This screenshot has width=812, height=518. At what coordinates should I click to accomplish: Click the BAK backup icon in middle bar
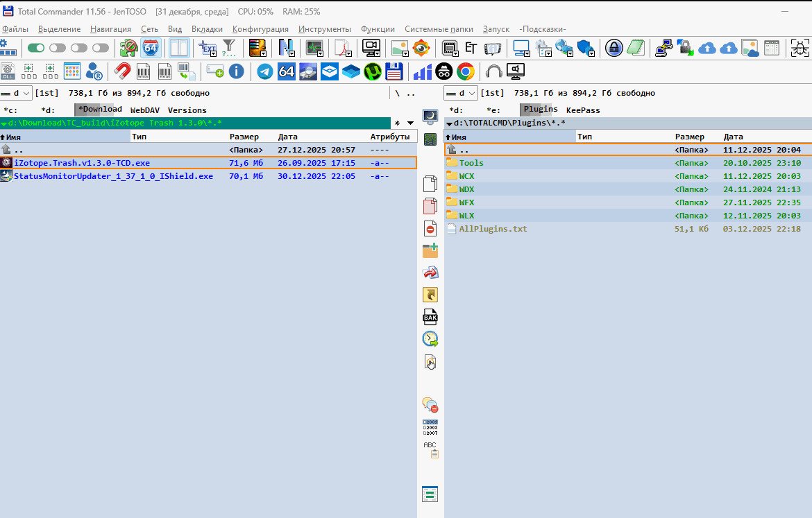430,317
